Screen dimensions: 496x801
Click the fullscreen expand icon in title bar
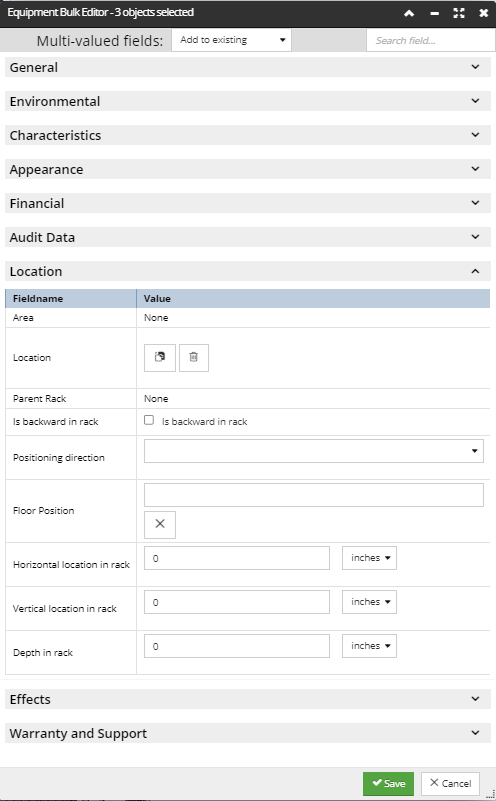tap(459, 13)
